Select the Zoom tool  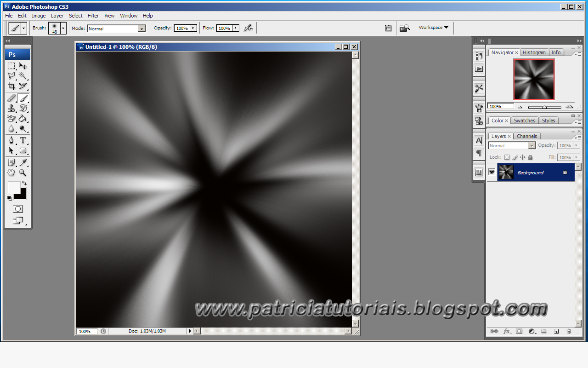(23, 172)
